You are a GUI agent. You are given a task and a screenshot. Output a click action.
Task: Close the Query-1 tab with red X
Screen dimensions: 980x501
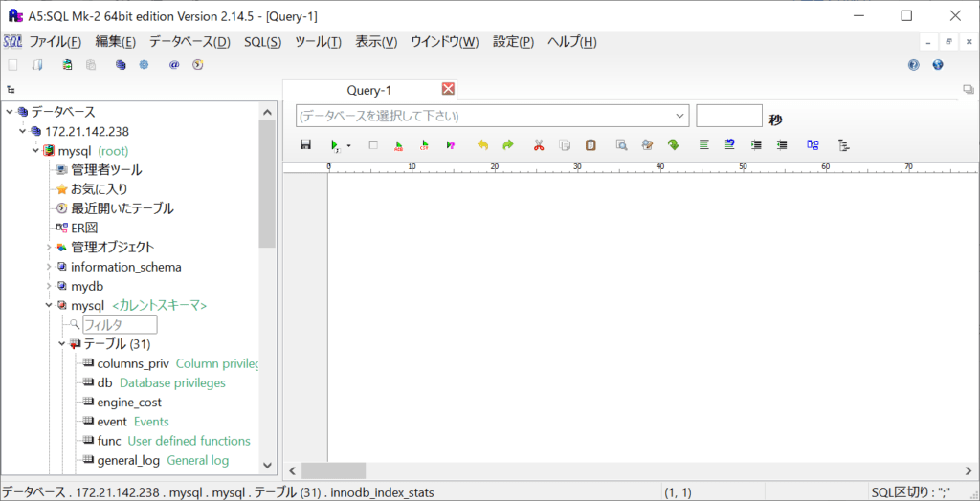click(x=448, y=89)
